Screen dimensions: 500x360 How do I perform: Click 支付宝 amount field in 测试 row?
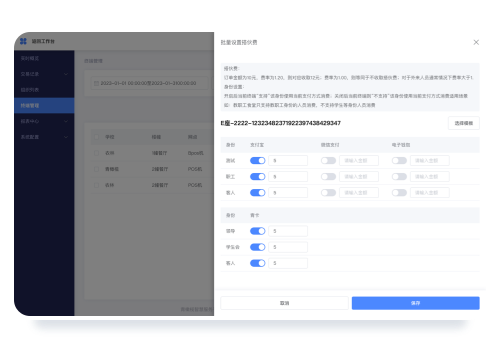pyautogui.click(x=288, y=161)
